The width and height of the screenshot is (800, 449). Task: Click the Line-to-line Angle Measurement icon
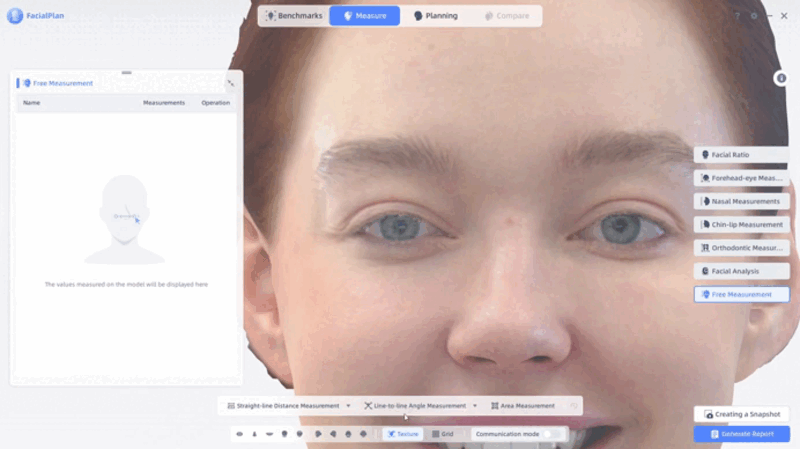[x=368, y=406]
